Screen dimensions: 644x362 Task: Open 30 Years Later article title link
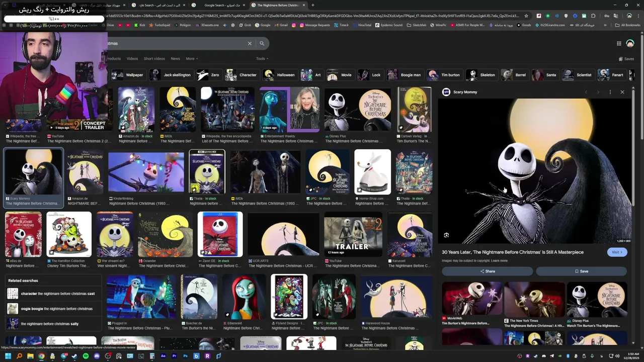(513, 252)
